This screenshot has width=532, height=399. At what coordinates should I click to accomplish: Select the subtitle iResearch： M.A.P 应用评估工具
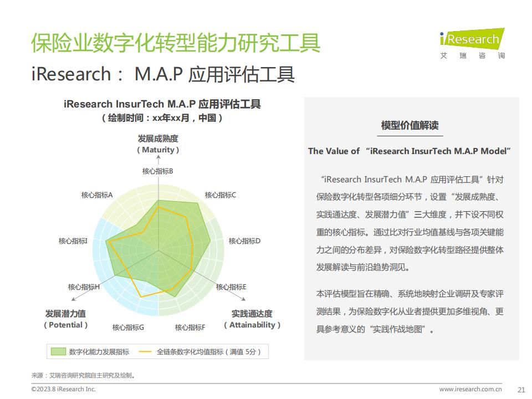(x=163, y=74)
